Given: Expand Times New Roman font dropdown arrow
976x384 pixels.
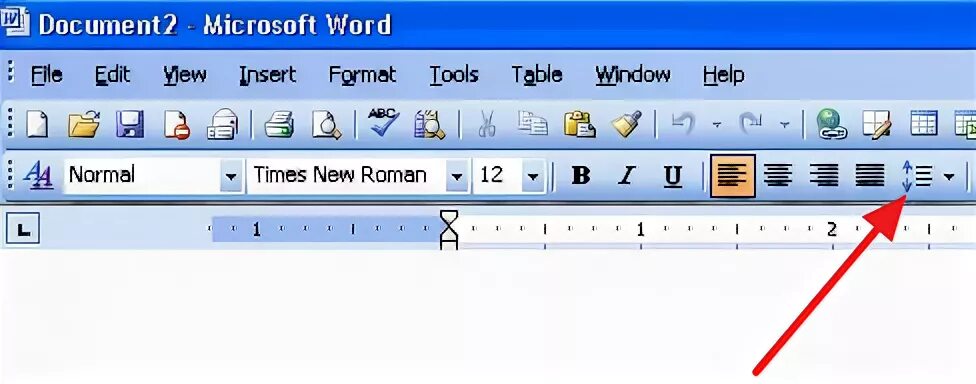Looking at the screenshot, I should click(457, 177).
